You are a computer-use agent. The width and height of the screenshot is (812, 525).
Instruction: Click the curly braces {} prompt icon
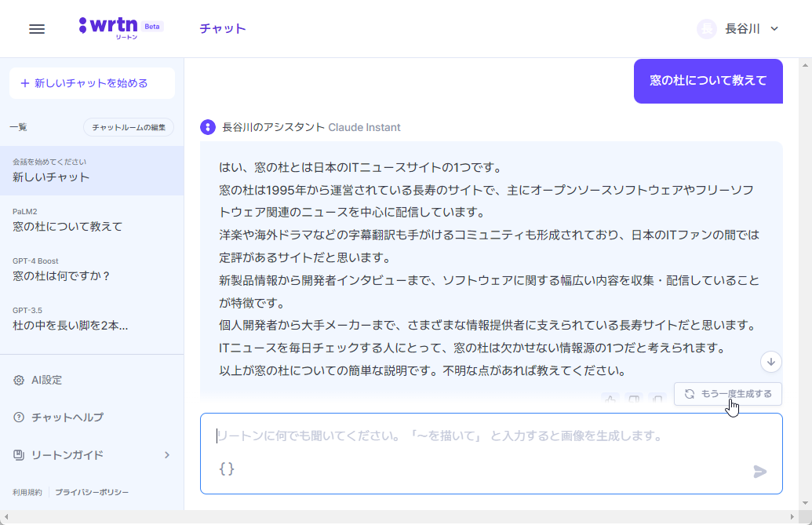(227, 468)
